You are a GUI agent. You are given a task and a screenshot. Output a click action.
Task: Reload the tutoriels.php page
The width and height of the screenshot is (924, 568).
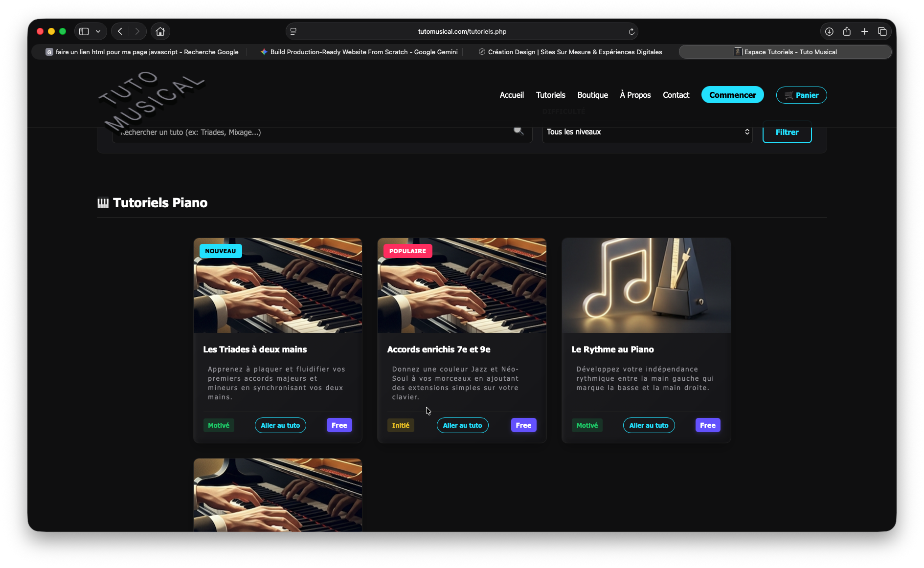point(631,31)
